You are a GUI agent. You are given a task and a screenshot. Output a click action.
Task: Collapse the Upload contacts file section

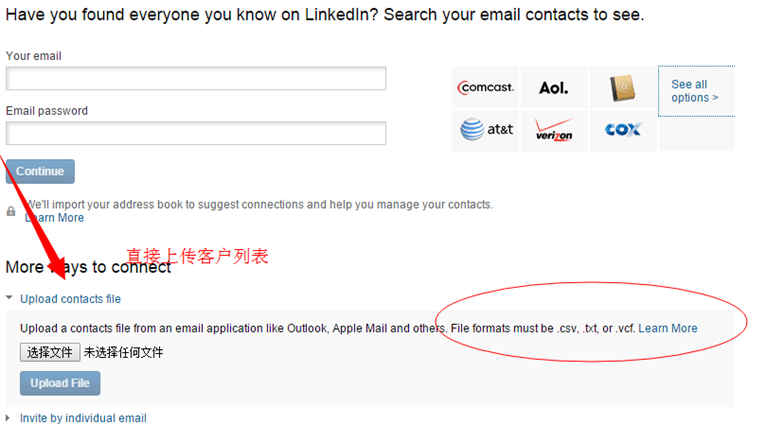[9, 298]
